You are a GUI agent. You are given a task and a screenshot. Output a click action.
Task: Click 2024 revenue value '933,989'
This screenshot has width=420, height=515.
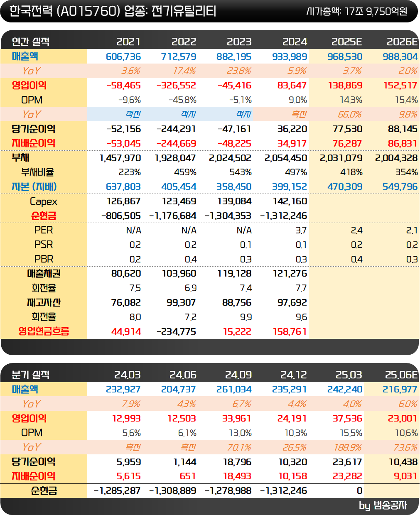tap(290, 56)
